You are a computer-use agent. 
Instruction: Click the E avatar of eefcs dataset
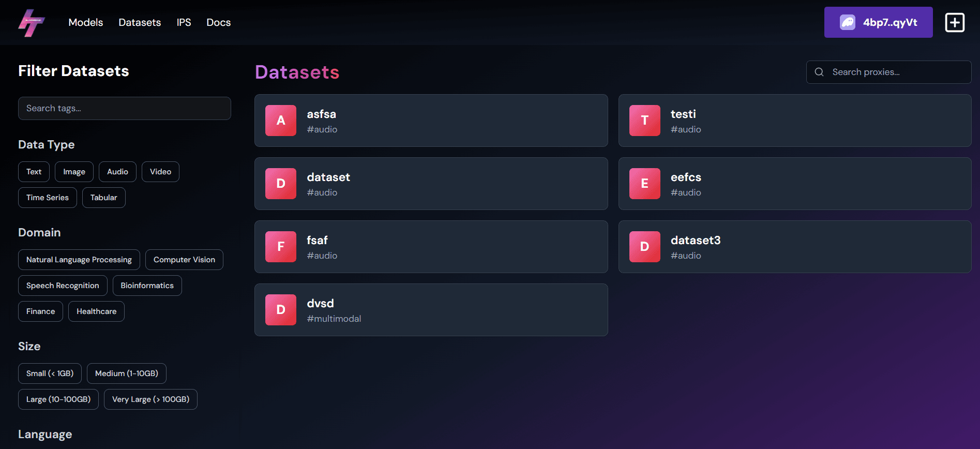(x=645, y=184)
